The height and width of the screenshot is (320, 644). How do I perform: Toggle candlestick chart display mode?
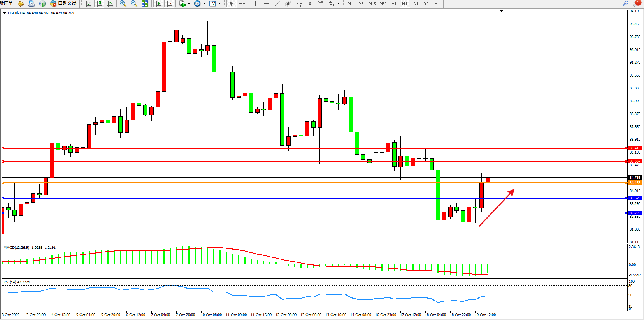[99, 3]
